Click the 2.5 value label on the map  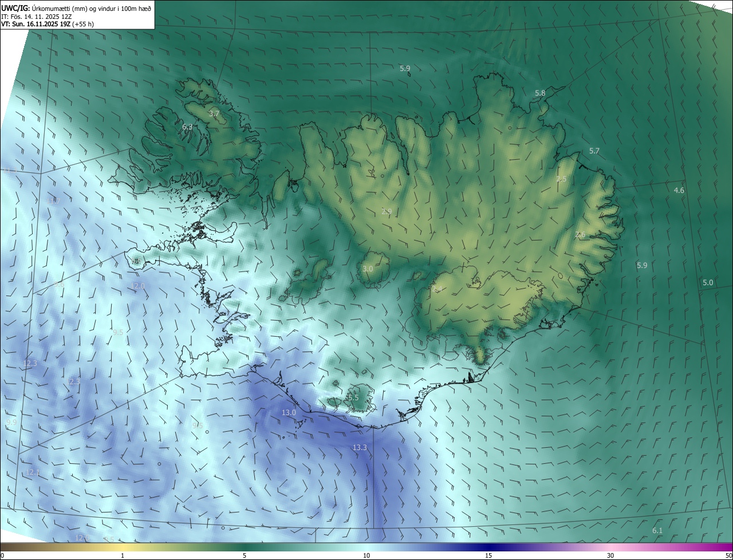pyautogui.click(x=561, y=179)
